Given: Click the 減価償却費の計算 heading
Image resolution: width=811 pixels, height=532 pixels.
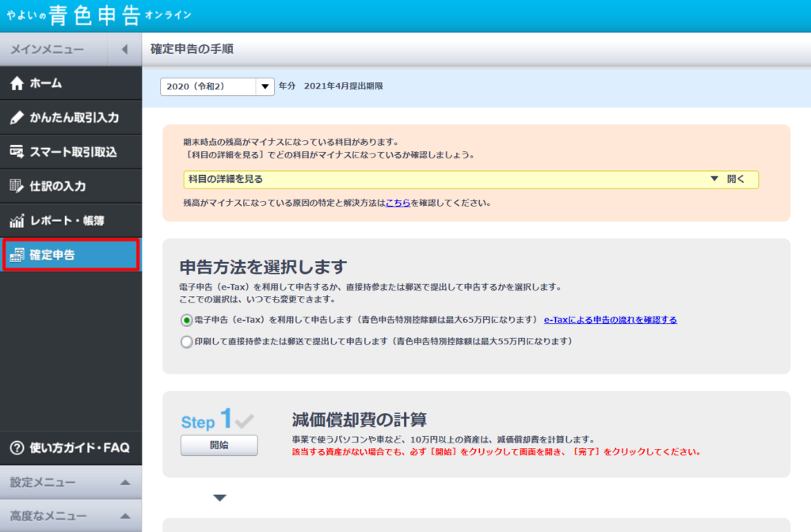Looking at the screenshot, I should click(360, 420).
